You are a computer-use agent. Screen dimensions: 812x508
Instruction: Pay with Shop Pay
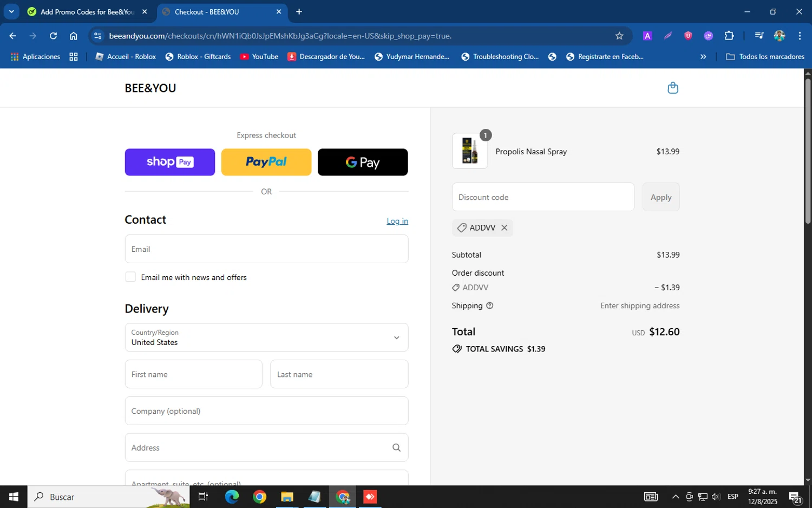click(x=170, y=162)
